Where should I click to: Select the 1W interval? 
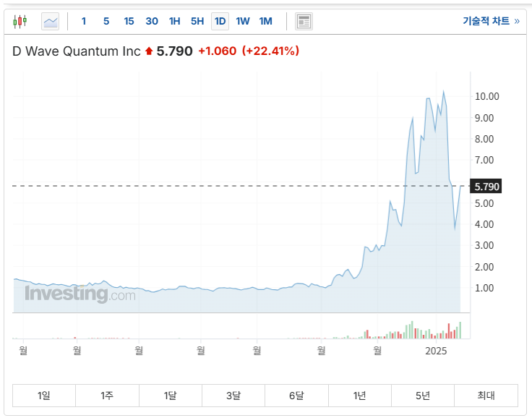tap(243, 22)
